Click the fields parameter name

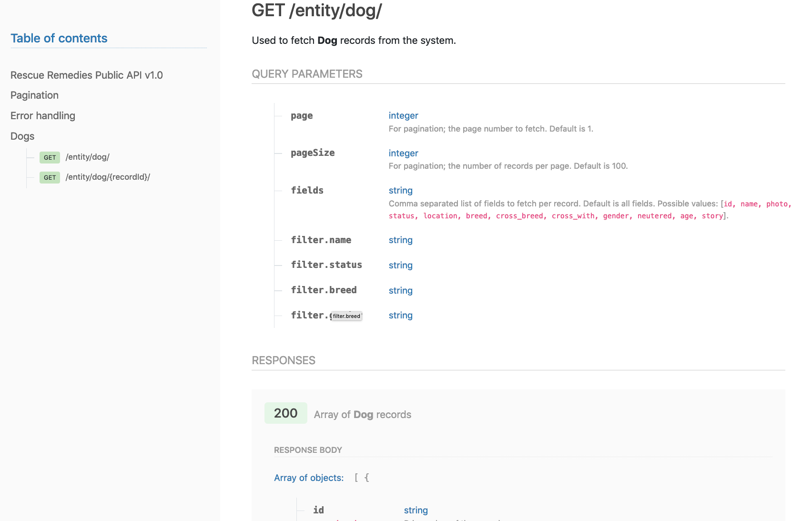coord(307,191)
